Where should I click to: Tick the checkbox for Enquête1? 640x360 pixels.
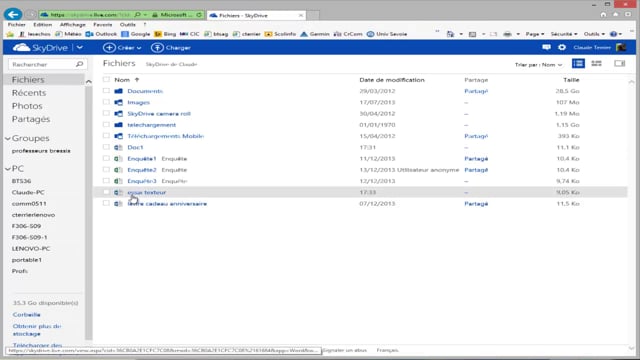click(106, 158)
